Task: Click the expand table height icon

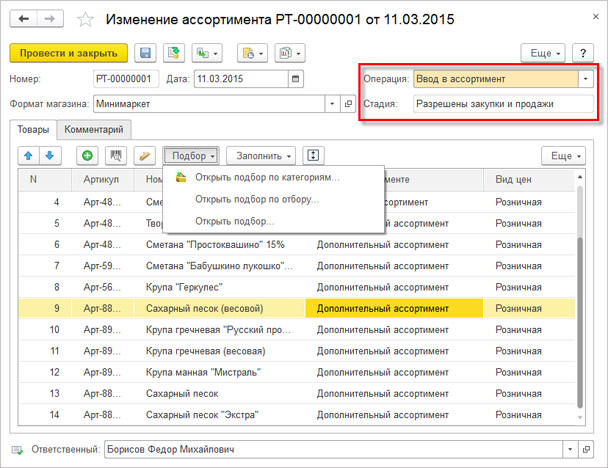Action: (x=313, y=155)
